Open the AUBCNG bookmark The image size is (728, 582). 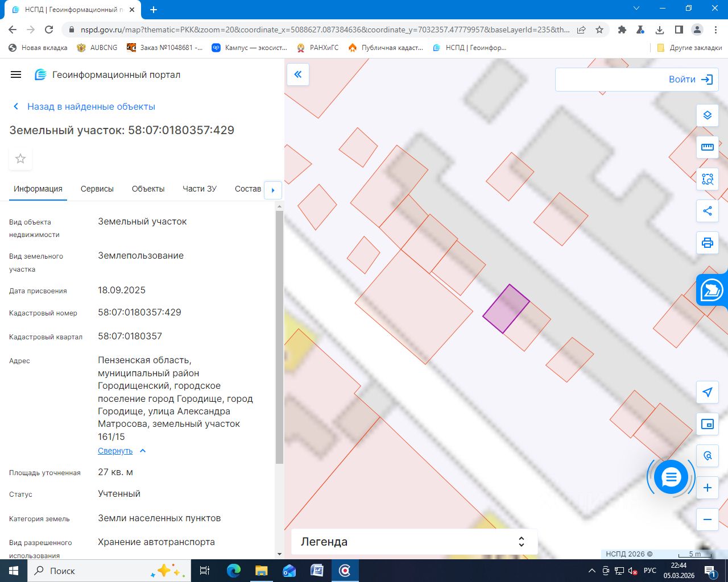[x=97, y=48]
